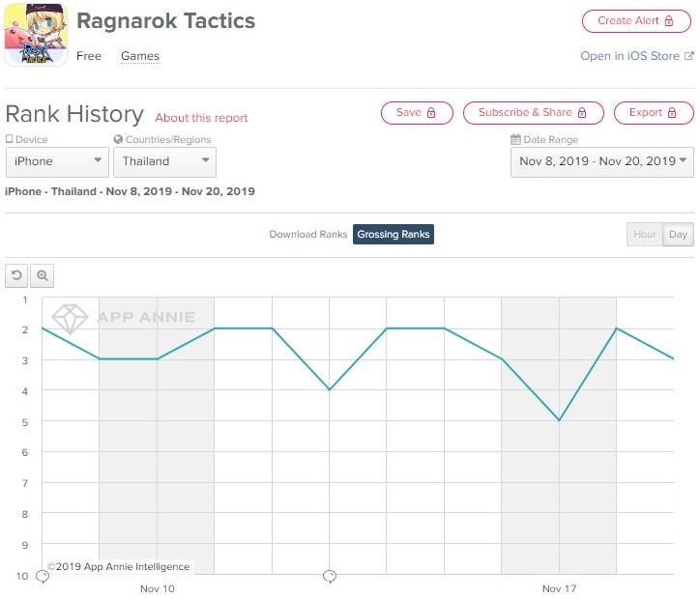Click the lock icon on Create Alert
Viewport: 700px width, 599px height.
[669, 21]
